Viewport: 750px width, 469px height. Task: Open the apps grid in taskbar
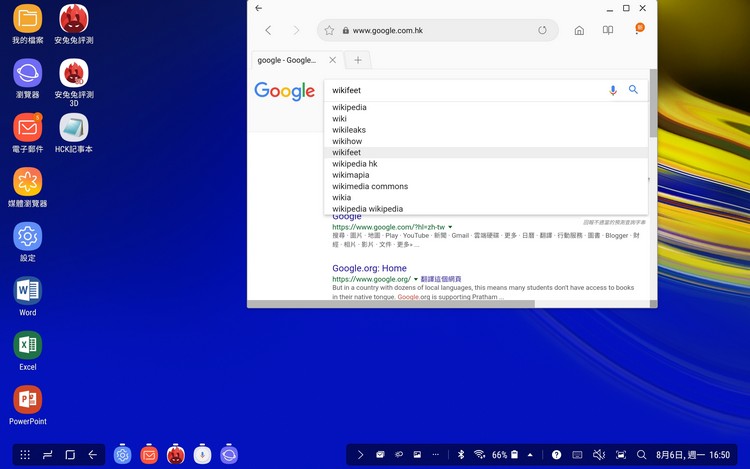click(x=25, y=455)
